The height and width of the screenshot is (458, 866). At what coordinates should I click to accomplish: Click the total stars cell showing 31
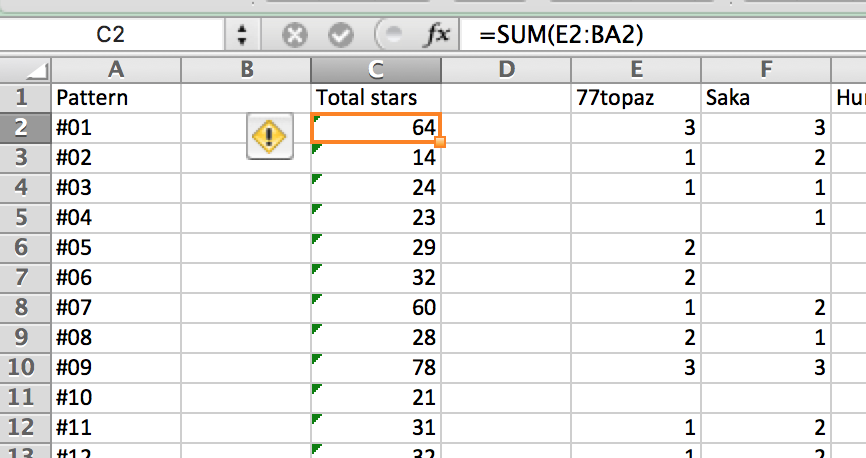click(x=376, y=427)
